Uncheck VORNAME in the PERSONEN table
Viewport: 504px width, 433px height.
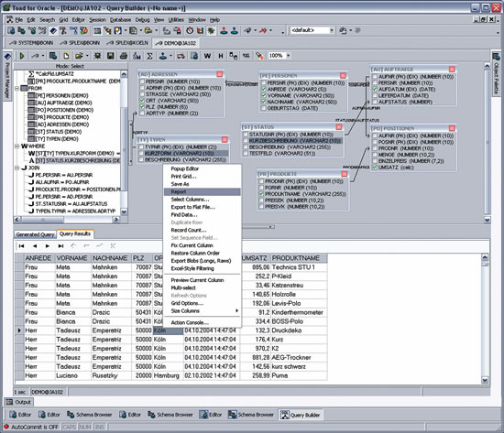[x=264, y=95]
